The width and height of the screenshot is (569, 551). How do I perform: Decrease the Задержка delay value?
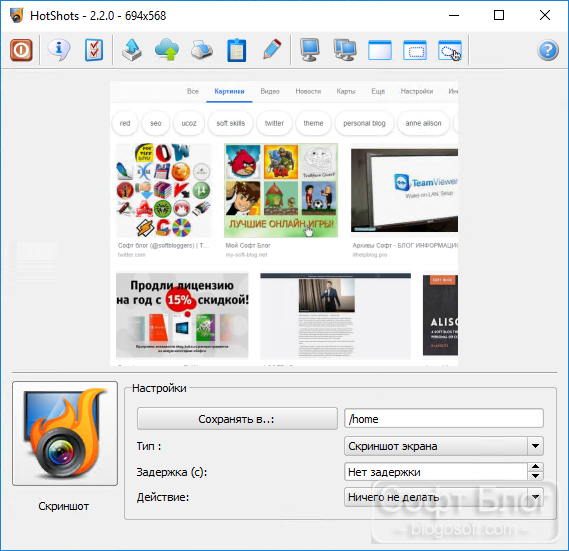[x=536, y=476]
